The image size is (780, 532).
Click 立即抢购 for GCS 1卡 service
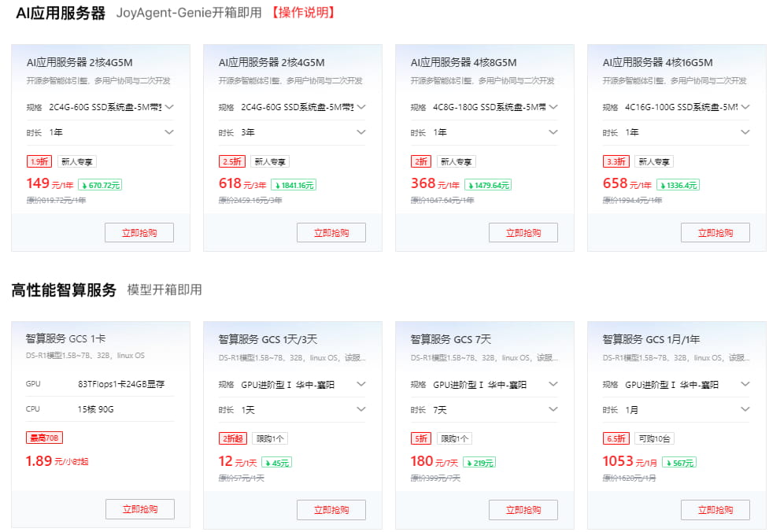click(140, 509)
